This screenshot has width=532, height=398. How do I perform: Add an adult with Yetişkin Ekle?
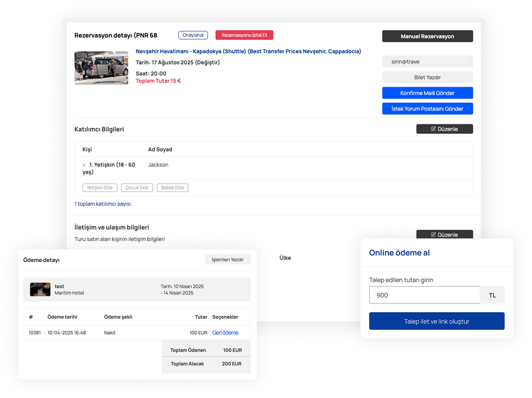pos(100,188)
